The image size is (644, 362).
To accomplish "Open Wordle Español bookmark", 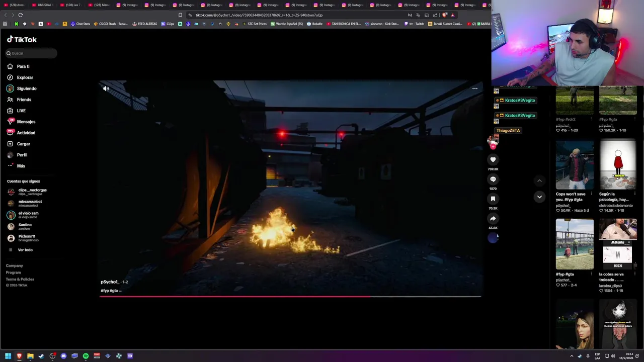I will click(x=287, y=24).
